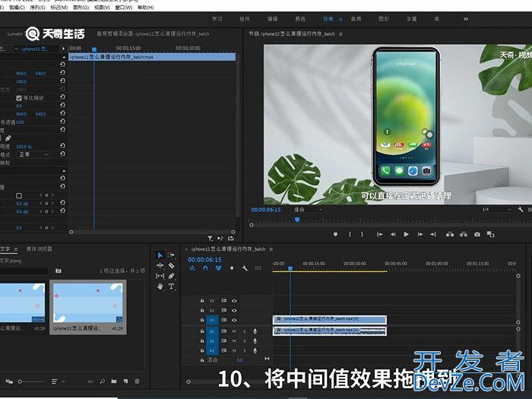Toggle Linked Selection in timeline
Viewport: 532px width, 399px height.
[x=218, y=268]
